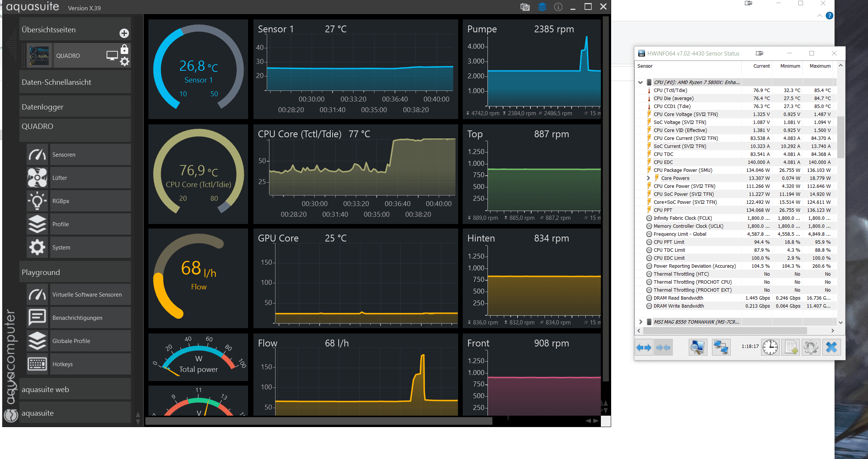This screenshot has height=459, width=868.
Task: Select CPU PPT Limit row
Action: [x=736, y=242]
